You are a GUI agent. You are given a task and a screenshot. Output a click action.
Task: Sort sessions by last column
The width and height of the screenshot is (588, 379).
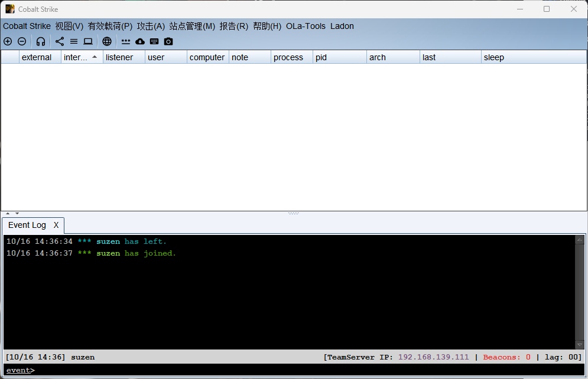tap(451, 57)
